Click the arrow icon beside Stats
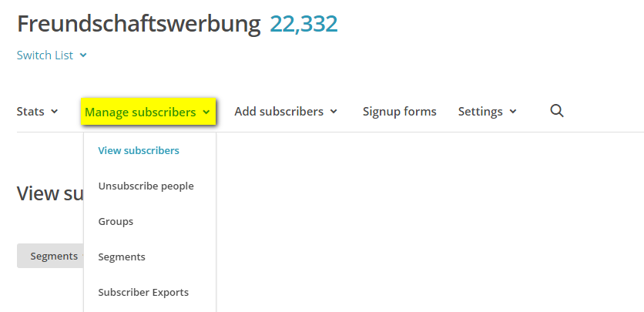This screenshot has height=312, width=644. pos(55,112)
